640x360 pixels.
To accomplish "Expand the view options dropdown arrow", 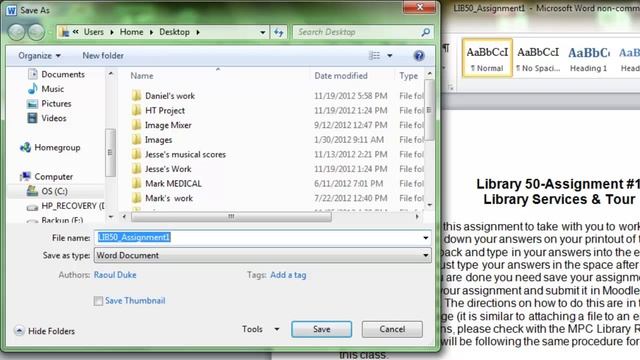I will coord(390,56).
